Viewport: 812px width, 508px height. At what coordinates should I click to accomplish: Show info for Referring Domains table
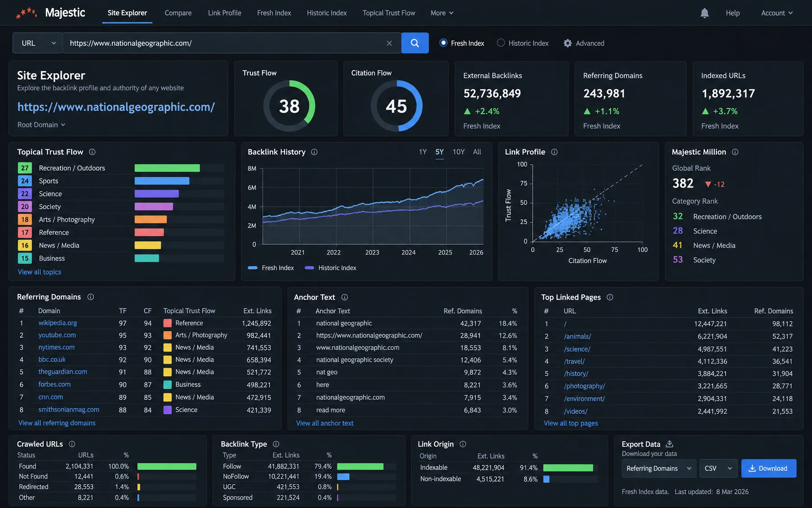coord(91,297)
